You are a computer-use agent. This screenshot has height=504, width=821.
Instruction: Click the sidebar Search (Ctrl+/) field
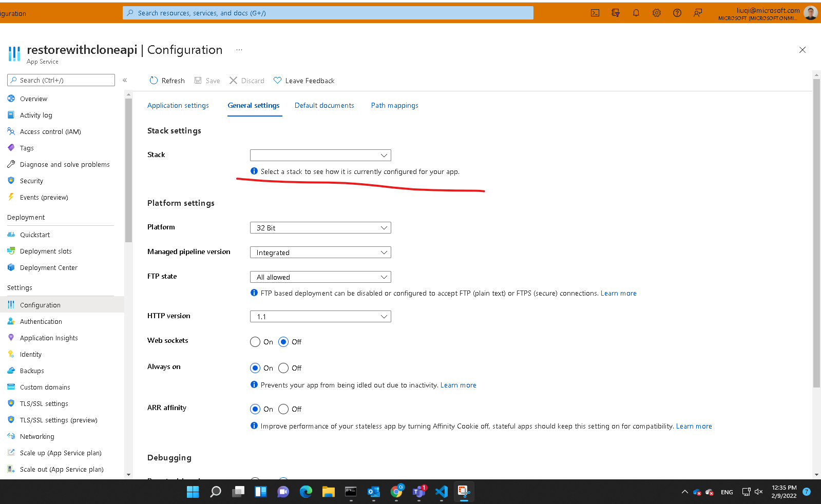pos(61,80)
